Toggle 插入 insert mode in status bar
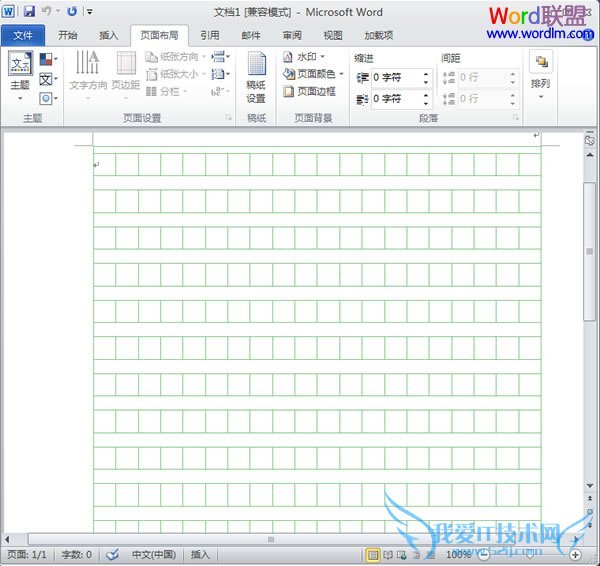This screenshot has height=566, width=600. (200, 554)
